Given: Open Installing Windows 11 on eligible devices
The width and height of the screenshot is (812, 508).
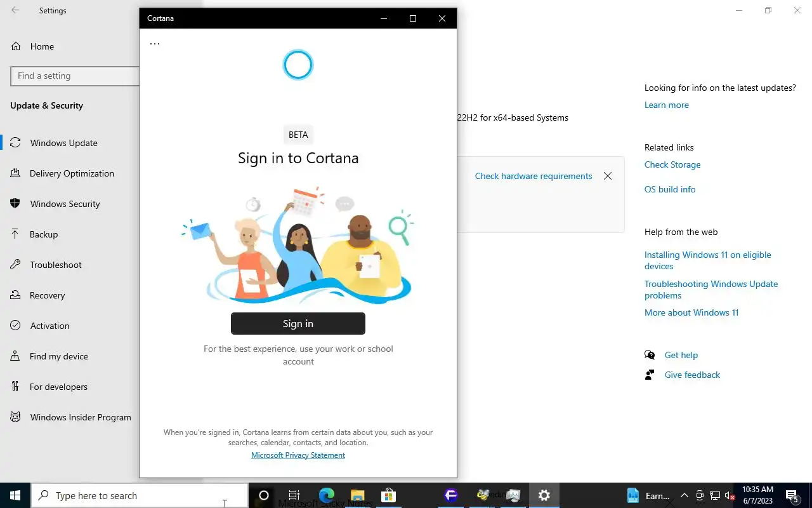Looking at the screenshot, I should click(x=708, y=260).
